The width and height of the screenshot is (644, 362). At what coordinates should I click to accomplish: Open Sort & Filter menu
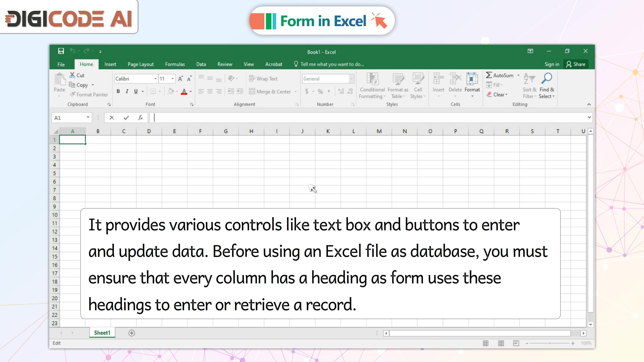(530, 86)
